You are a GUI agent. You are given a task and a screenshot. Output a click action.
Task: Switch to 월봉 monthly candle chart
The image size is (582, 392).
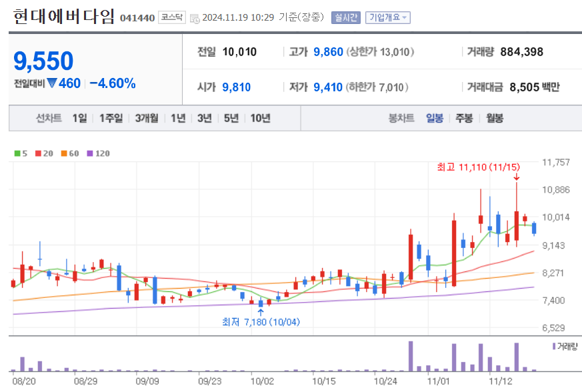pos(495,119)
